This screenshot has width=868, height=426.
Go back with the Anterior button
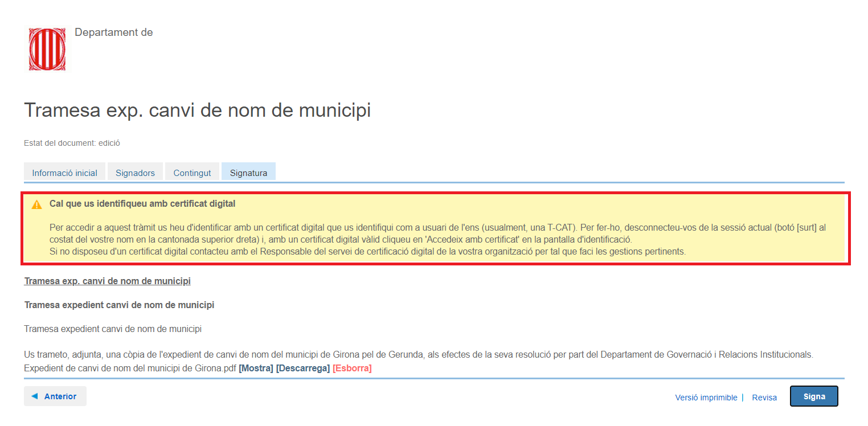pyautogui.click(x=55, y=396)
